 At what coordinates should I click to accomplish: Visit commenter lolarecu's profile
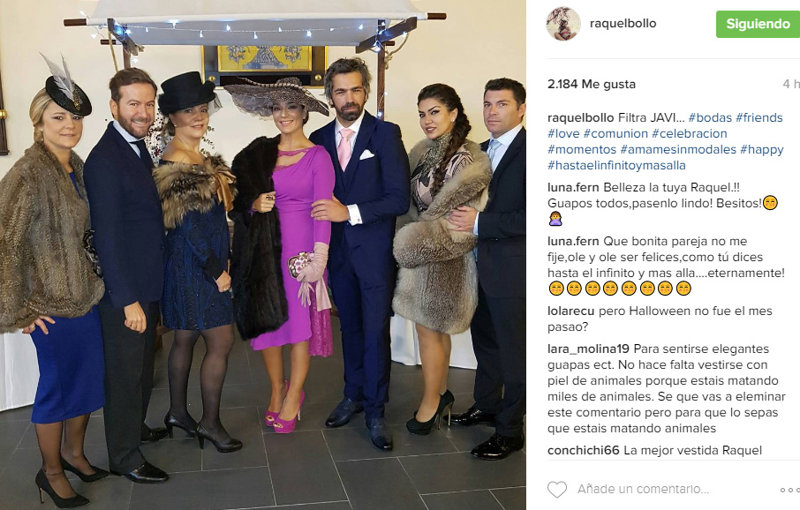point(571,311)
